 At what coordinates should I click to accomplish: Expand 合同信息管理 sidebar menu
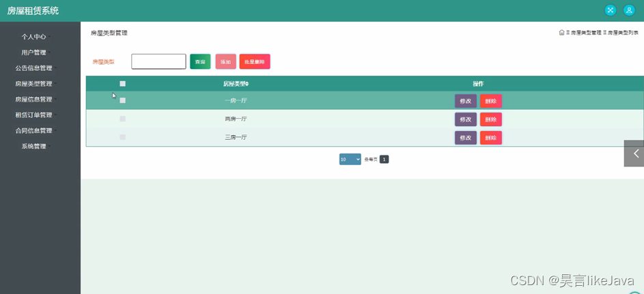[33, 130]
